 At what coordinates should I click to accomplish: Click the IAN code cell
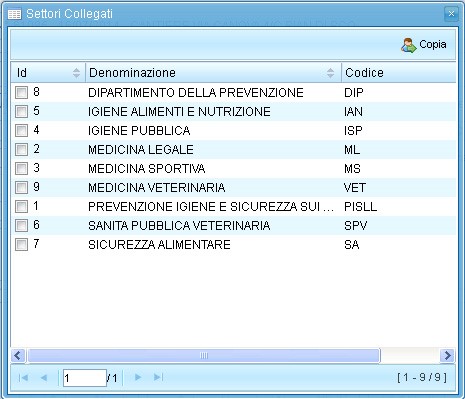[353, 112]
